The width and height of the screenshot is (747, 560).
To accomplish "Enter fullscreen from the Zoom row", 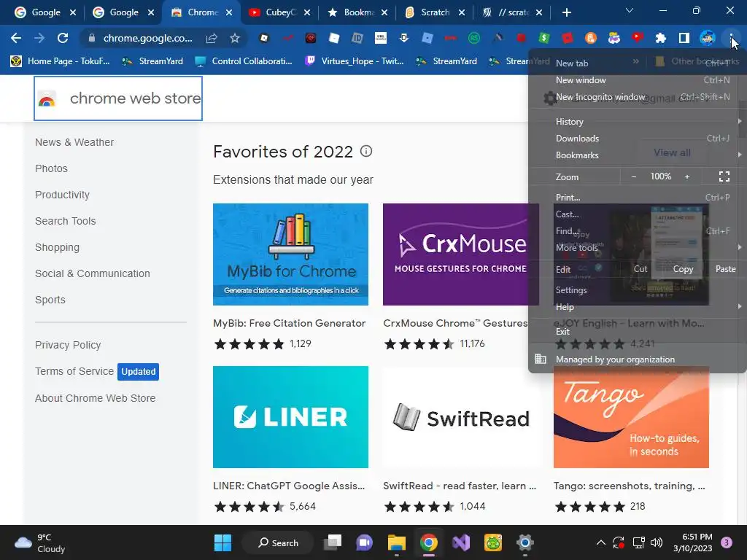I will click(x=724, y=176).
